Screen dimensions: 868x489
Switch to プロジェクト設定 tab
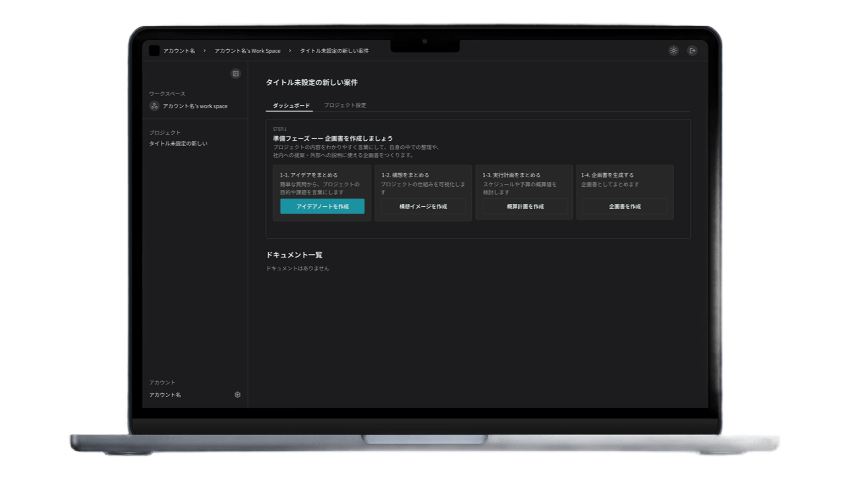[x=345, y=105]
